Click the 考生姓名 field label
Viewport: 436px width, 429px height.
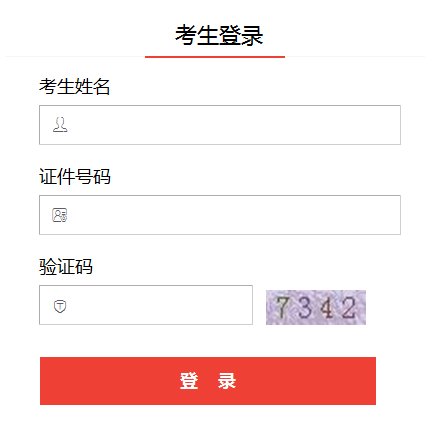[74, 87]
